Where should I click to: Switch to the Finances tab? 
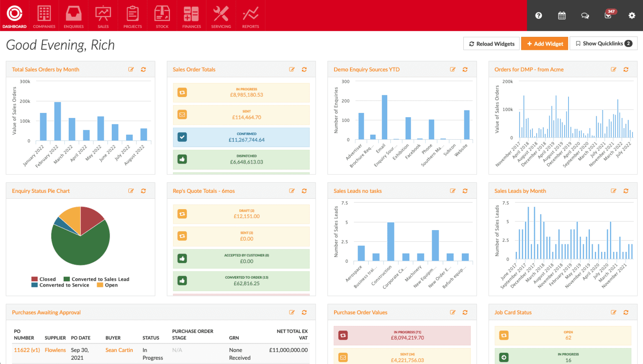[191, 15]
